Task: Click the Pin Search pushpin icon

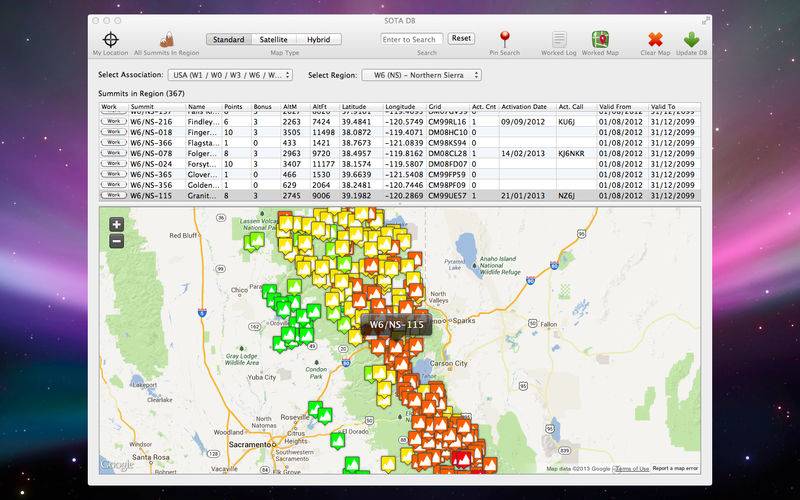Action: click(x=505, y=39)
